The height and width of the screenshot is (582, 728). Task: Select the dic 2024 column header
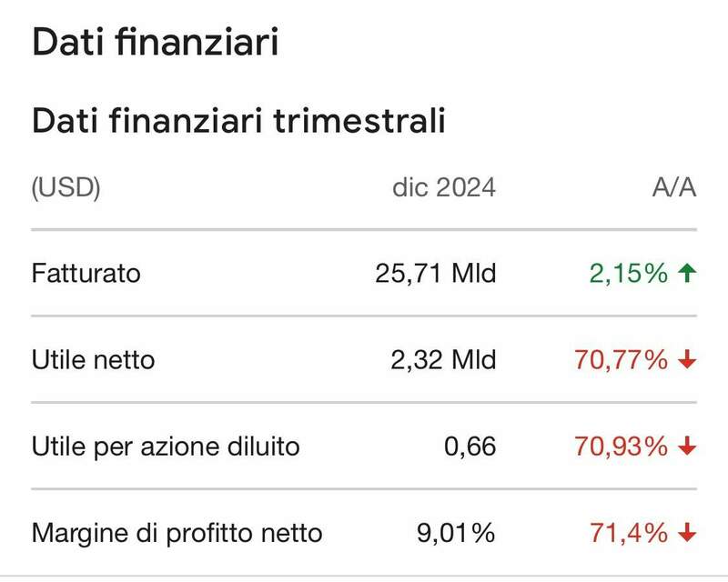(444, 188)
